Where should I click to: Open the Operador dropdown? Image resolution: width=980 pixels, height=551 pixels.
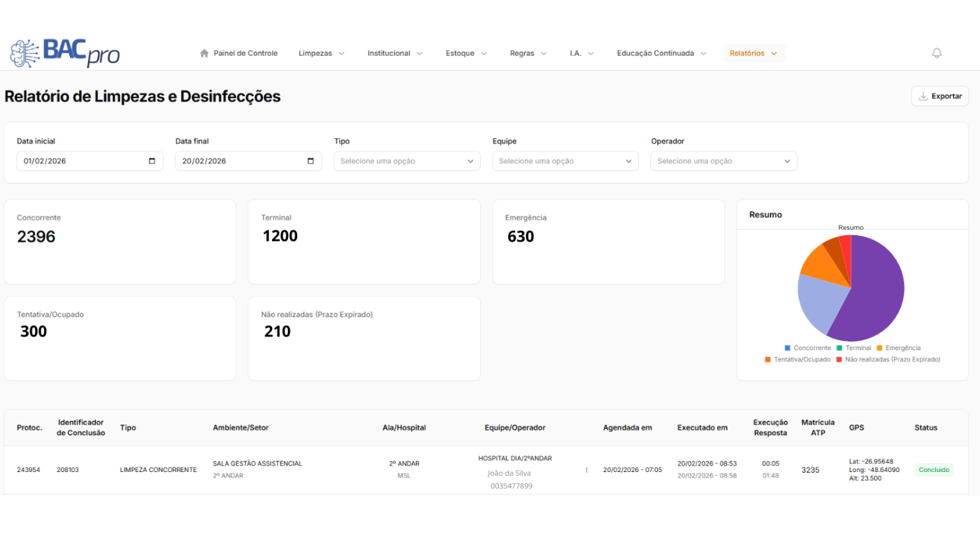724,161
